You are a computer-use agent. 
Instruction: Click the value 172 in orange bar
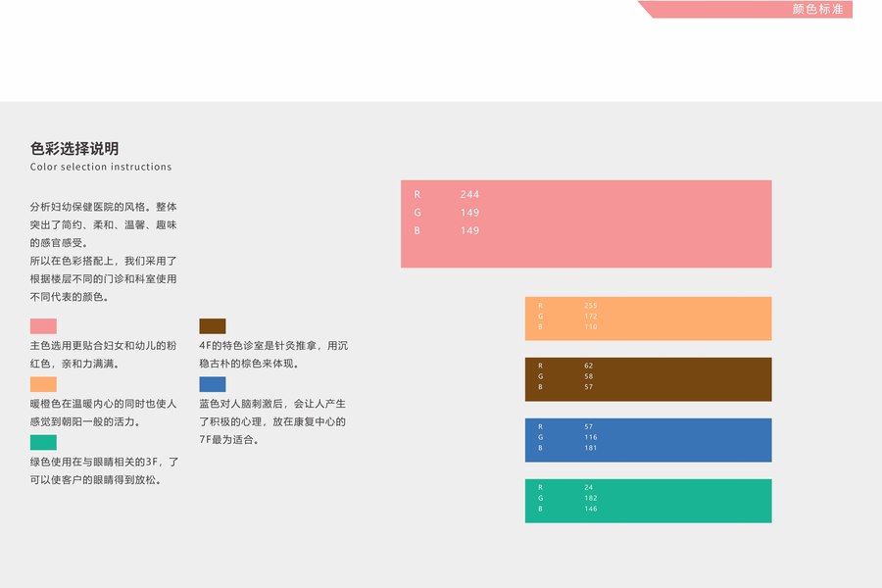pyautogui.click(x=590, y=317)
